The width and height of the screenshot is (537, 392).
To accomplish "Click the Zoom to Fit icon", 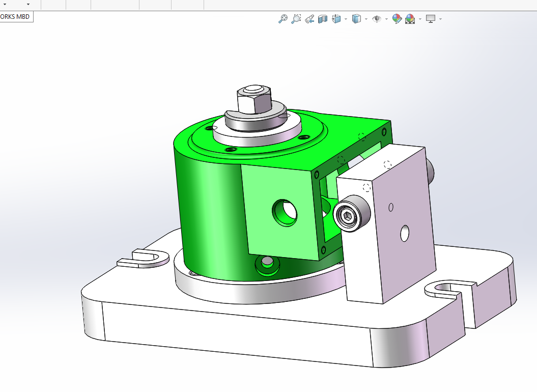I will point(282,19).
